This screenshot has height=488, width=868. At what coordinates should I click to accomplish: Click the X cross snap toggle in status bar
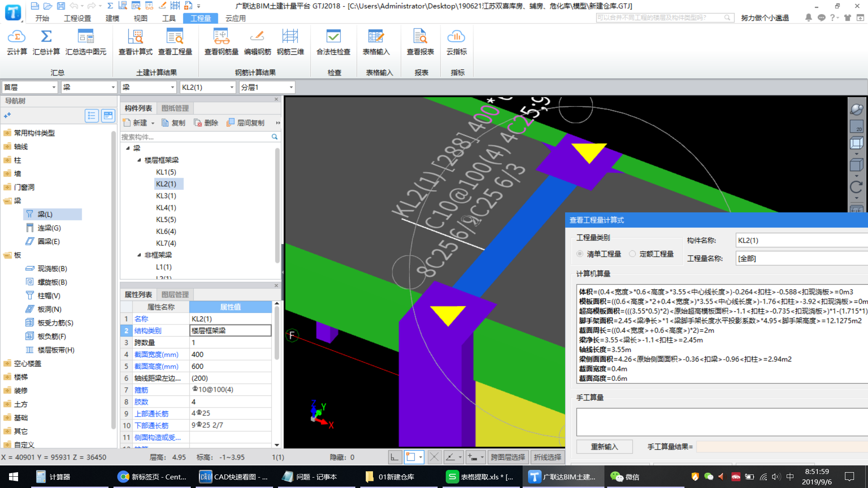click(x=434, y=457)
